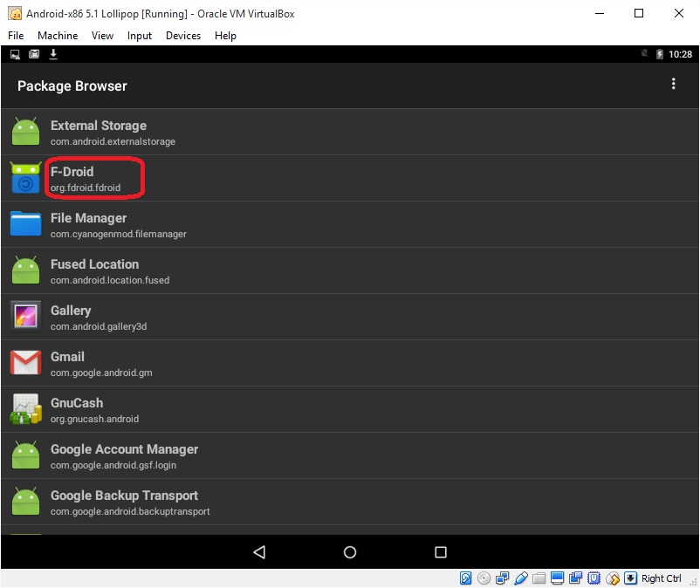
Task: Tap the F-Droid app icon
Action: coord(25,178)
